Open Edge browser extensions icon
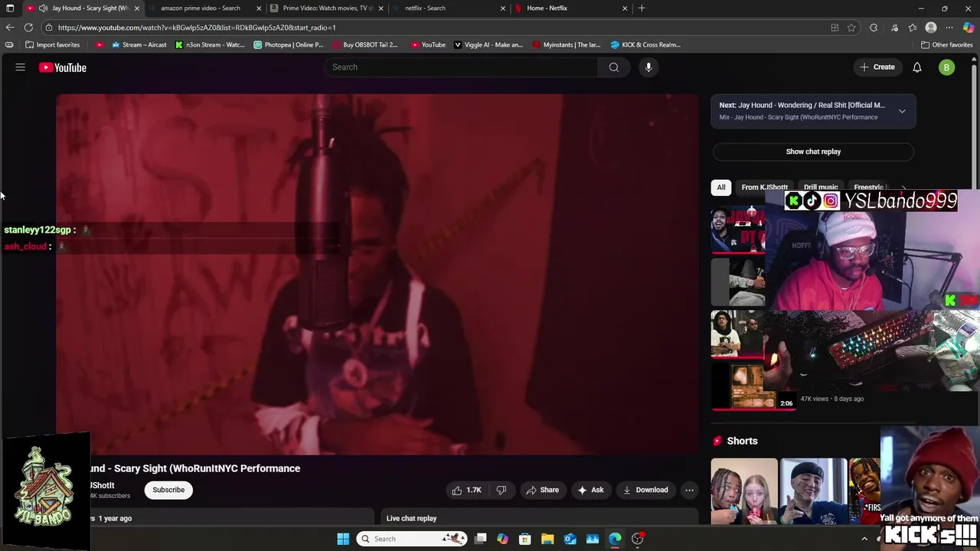Image resolution: width=980 pixels, height=551 pixels. click(x=874, y=28)
